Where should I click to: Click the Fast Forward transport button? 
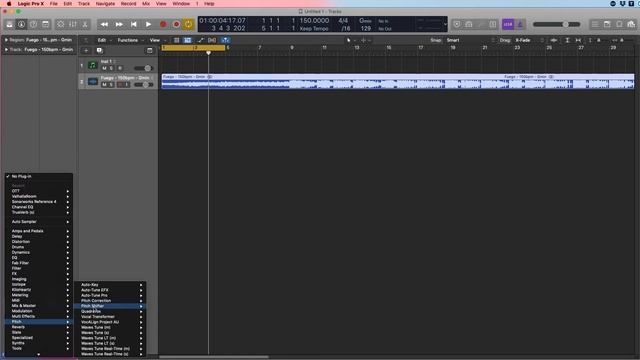click(x=119, y=24)
